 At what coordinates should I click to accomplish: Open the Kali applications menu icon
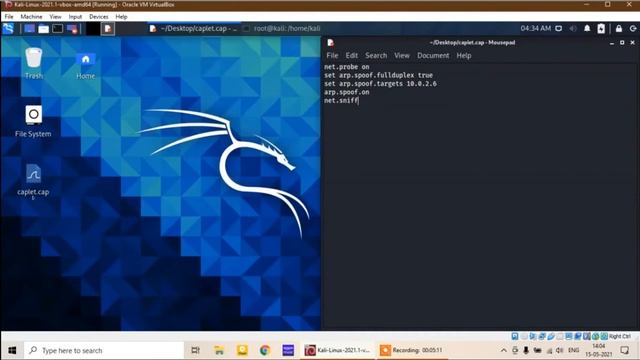pyautogui.click(x=8, y=29)
